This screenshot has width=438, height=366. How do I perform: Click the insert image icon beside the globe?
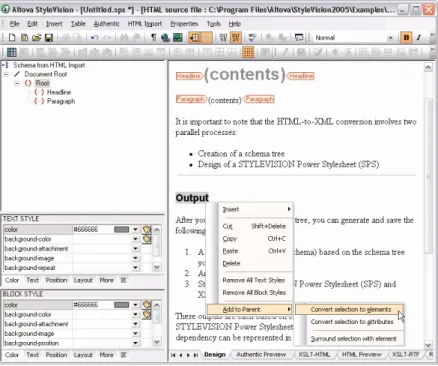178,38
